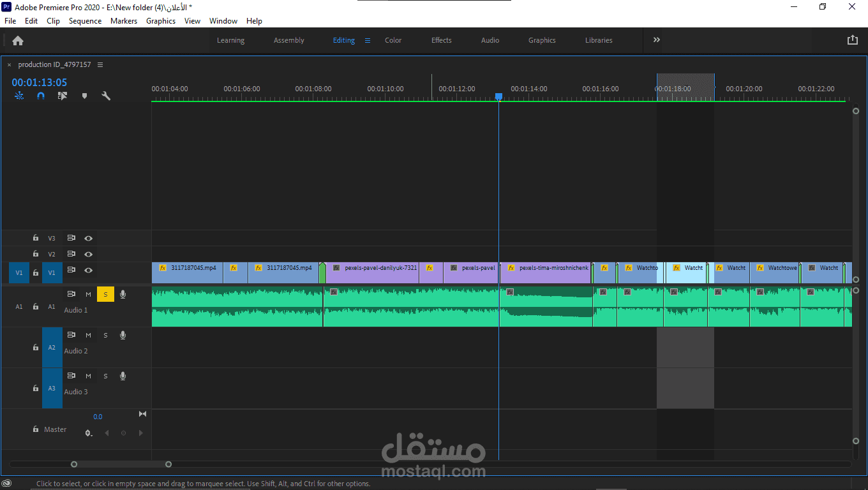Go to previous keyframe on Master

107,433
